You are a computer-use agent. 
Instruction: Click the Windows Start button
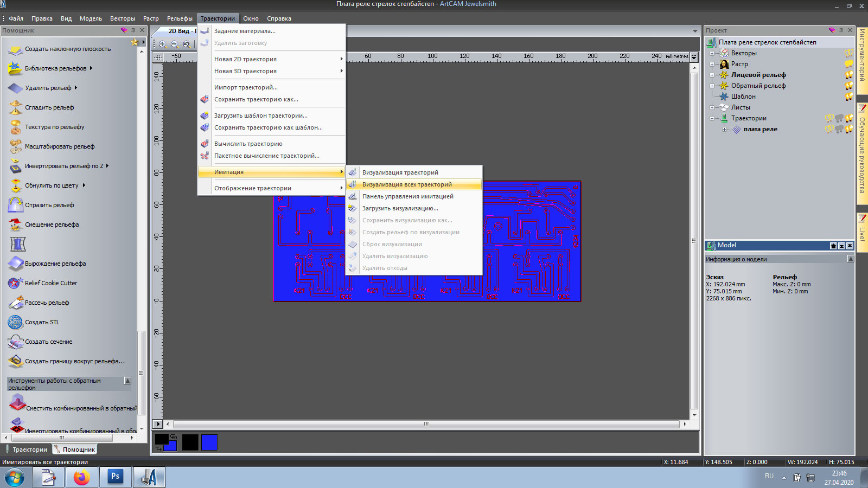[15, 477]
